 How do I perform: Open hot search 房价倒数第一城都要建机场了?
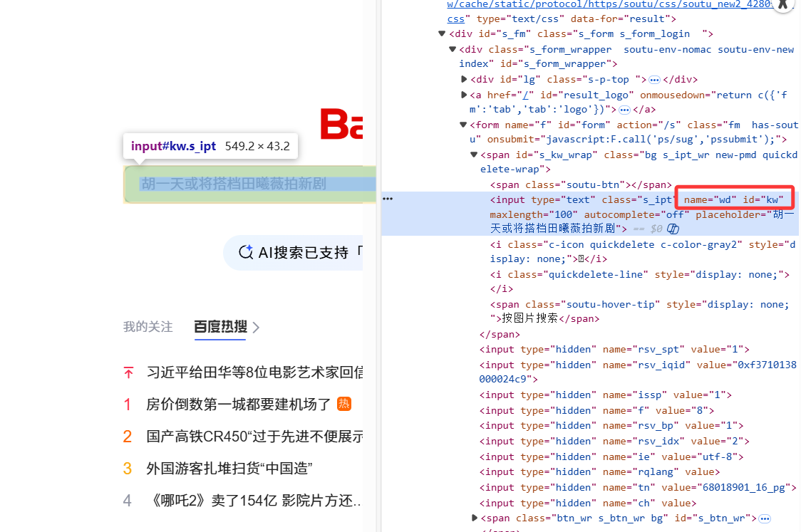point(239,405)
